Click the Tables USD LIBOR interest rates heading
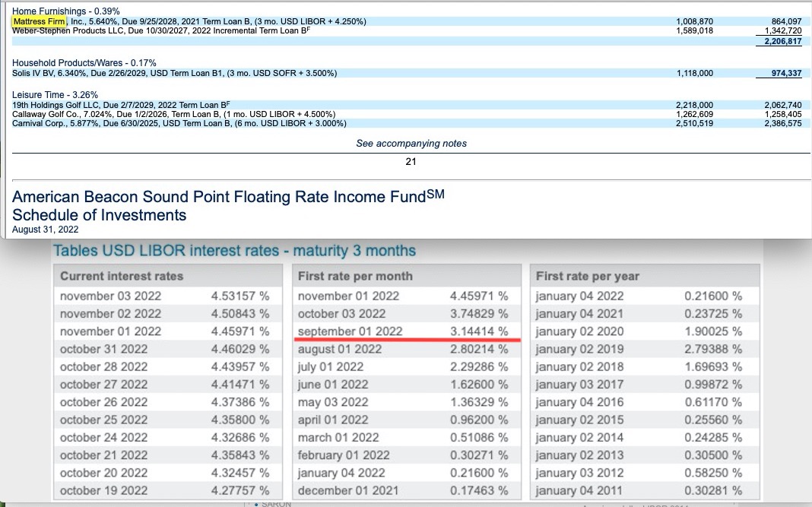 point(234,250)
